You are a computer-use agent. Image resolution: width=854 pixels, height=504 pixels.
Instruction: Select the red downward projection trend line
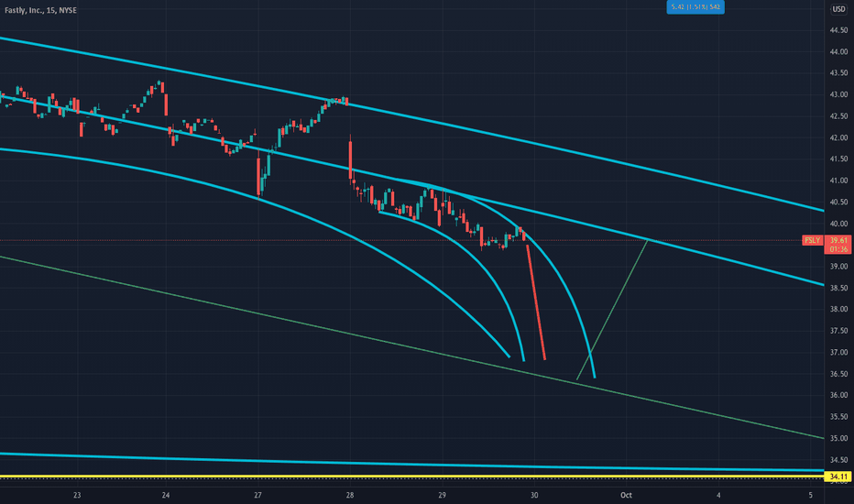[536, 302]
